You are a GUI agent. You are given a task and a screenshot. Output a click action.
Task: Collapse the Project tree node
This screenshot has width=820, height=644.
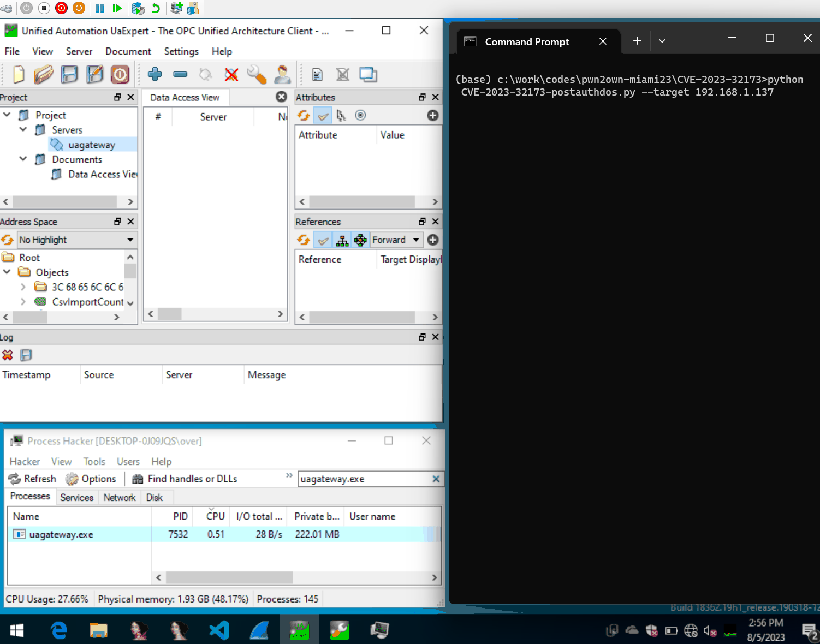tap(7, 115)
